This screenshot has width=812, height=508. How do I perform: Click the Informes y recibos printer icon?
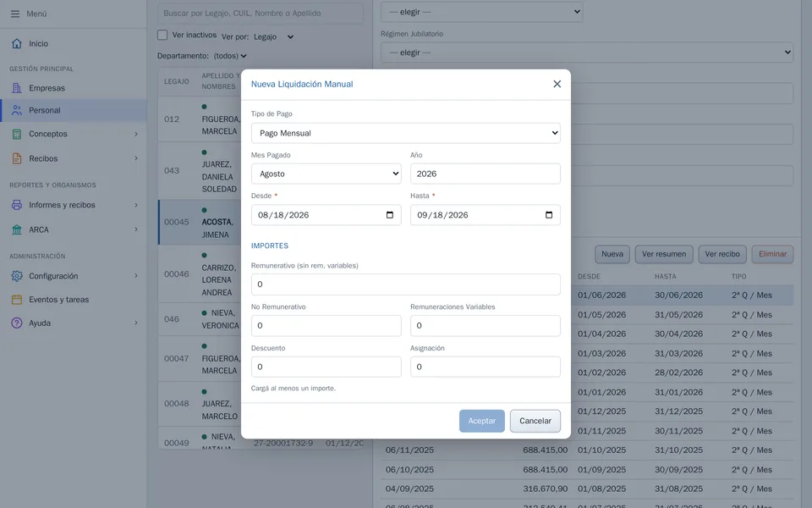click(17, 205)
